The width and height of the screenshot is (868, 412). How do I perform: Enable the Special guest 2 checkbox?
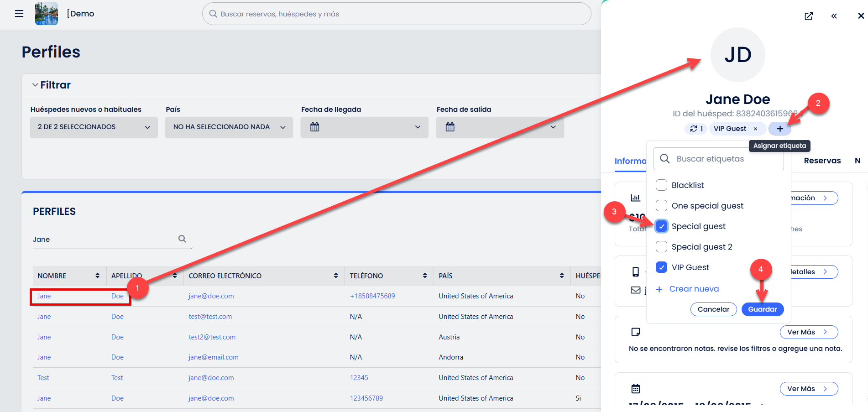pyautogui.click(x=661, y=247)
